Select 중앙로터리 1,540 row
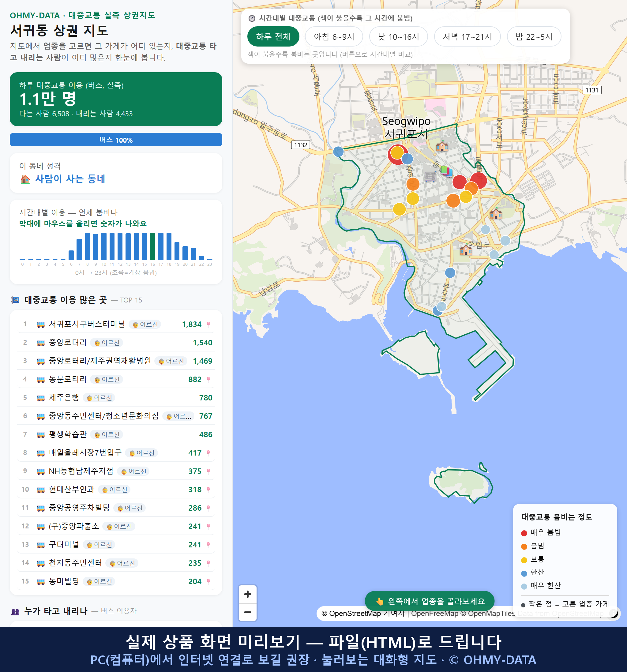The image size is (627, 672). (116, 342)
